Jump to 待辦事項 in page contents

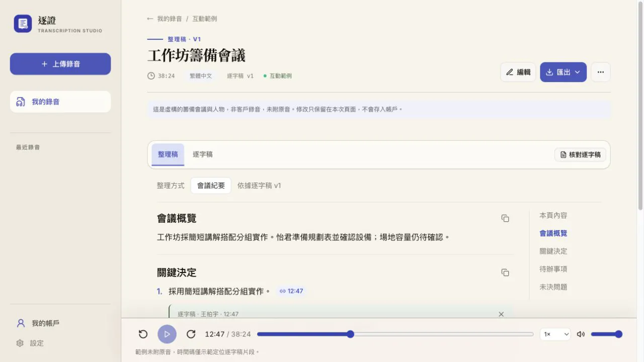(553, 269)
